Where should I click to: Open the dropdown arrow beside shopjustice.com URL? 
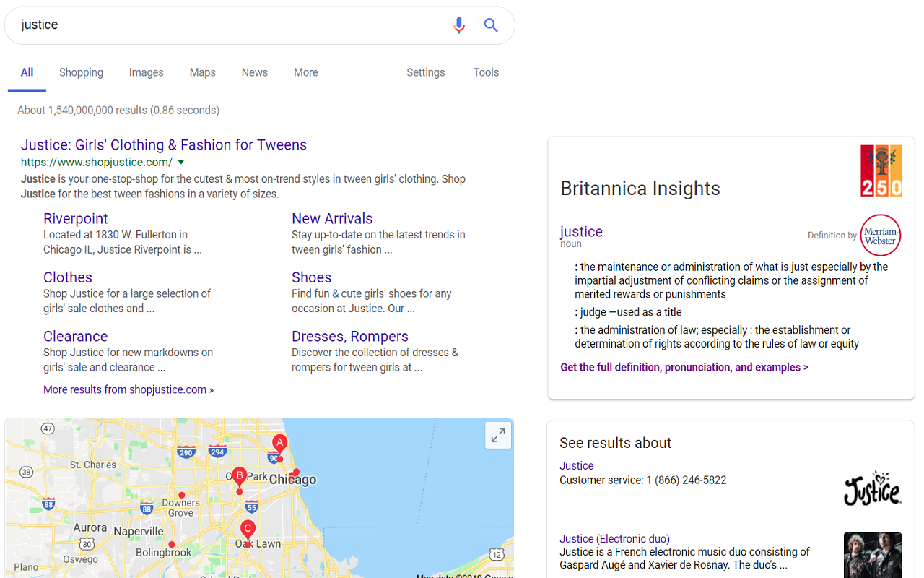point(181,163)
